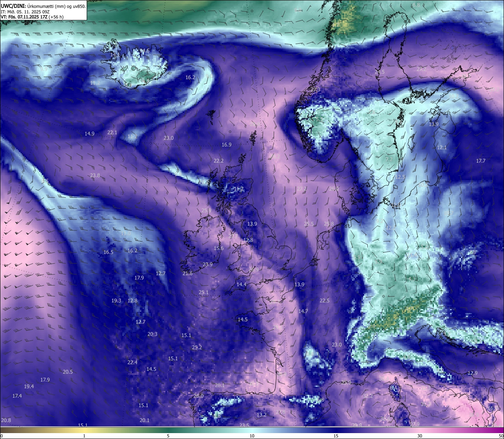The width and height of the screenshot is (504, 439).
Task: Click the map value 20.1
Action: (x=145, y=420)
